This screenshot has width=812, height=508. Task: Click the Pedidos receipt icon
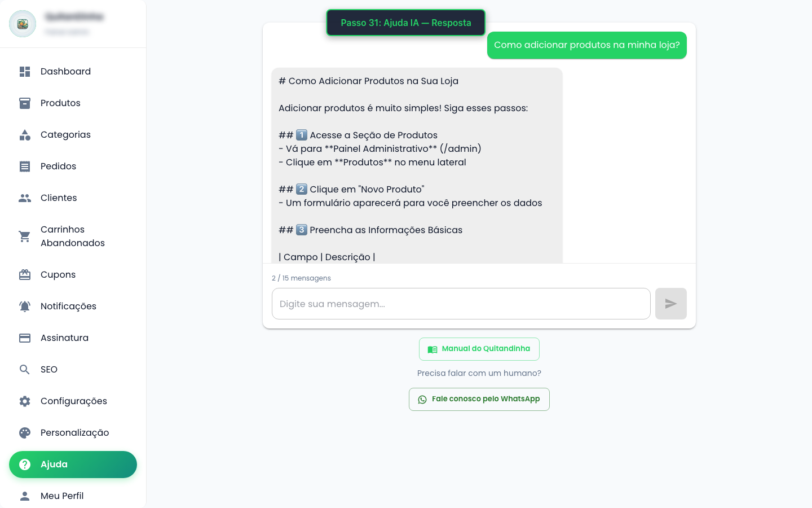click(25, 167)
